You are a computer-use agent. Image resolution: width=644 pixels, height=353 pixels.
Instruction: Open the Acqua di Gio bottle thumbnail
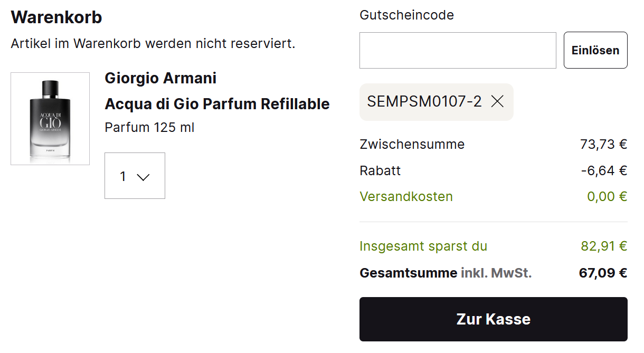(x=50, y=119)
